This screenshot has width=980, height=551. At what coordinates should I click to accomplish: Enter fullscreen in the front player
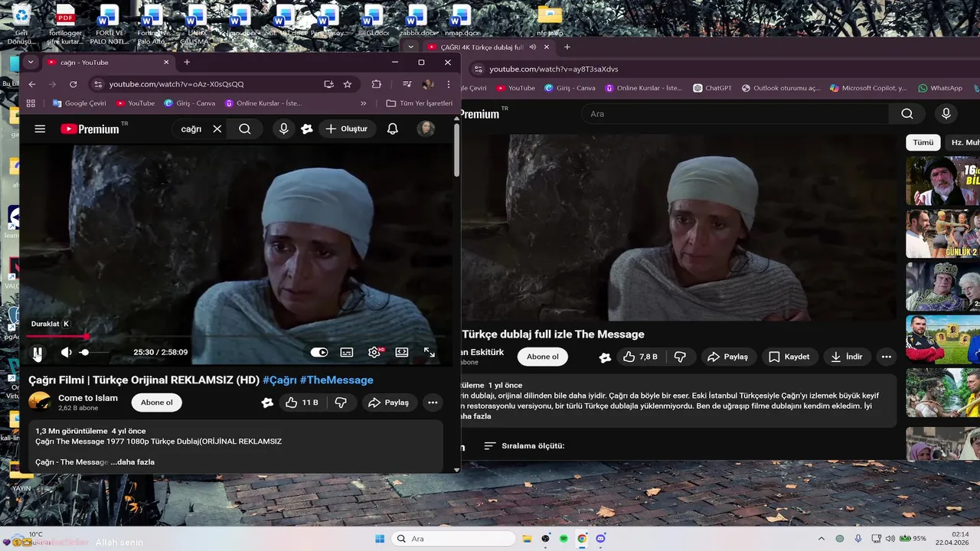click(430, 352)
